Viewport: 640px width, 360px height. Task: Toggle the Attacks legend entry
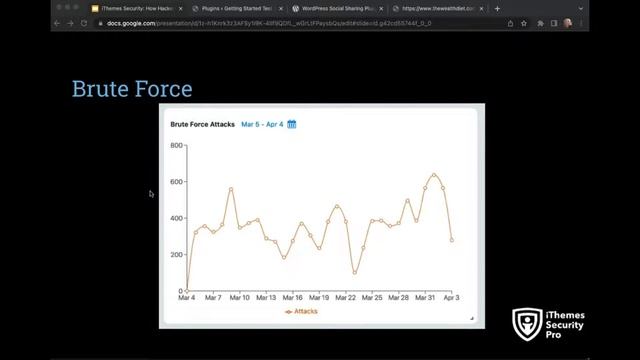pyautogui.click(x=301, y=311)
